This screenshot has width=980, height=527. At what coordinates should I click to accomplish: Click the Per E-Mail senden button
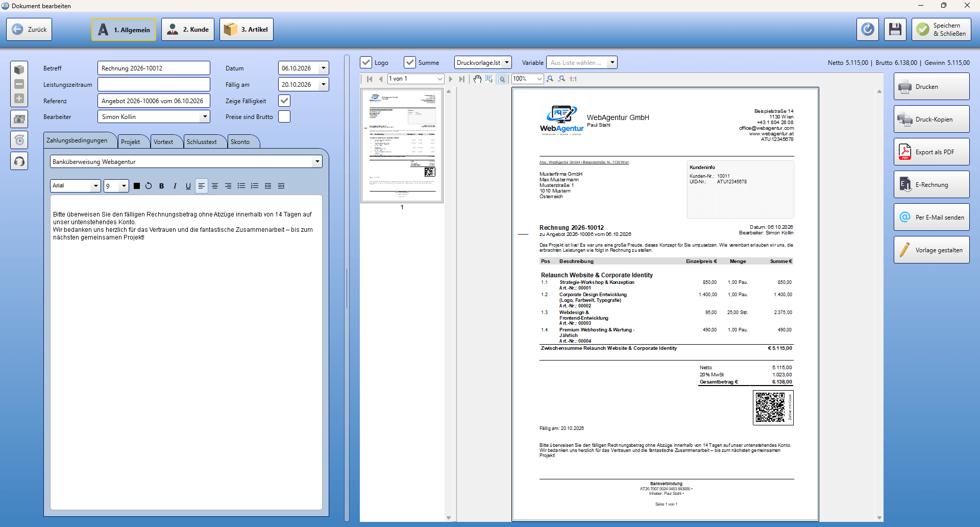point(932,218)
